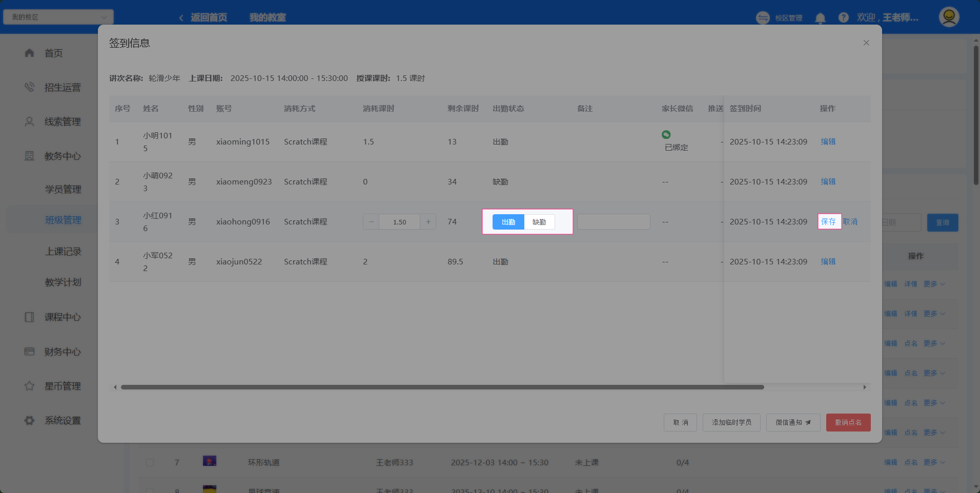
Task: Open the 我的校区 campus dropdown
Action: pos(58,17)
